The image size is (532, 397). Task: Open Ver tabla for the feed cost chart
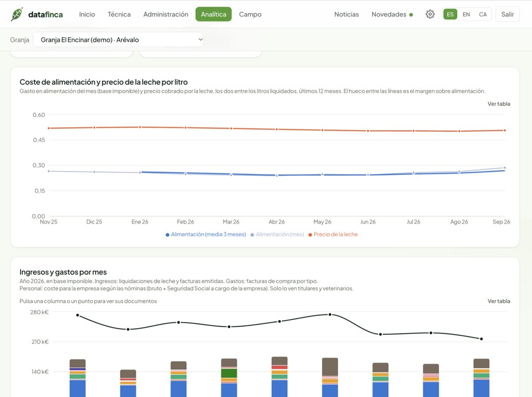pos(499,104)
